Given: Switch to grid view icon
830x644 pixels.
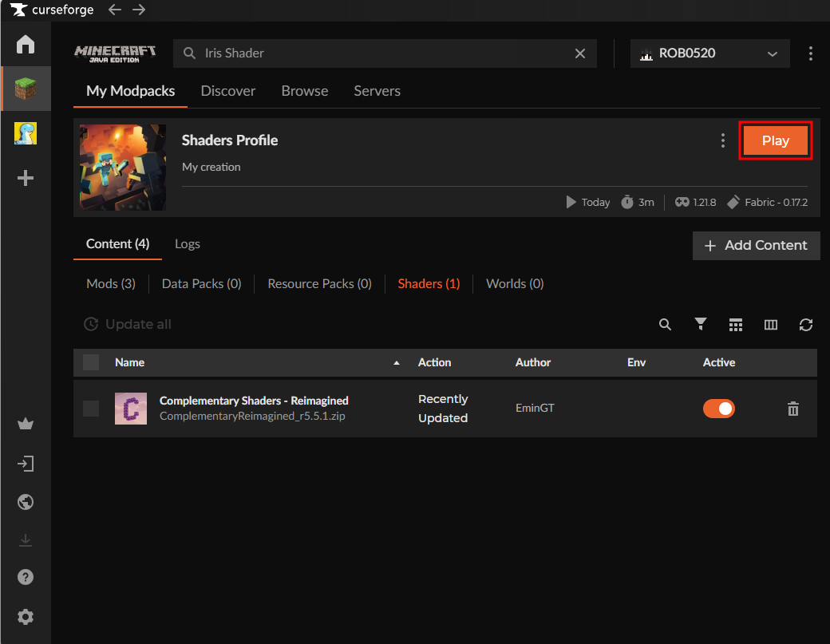Looking at the screenshot, I should [735, 324].
